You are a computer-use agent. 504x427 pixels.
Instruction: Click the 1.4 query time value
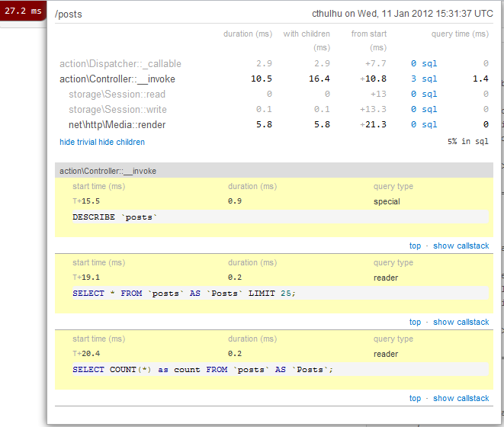480,79
